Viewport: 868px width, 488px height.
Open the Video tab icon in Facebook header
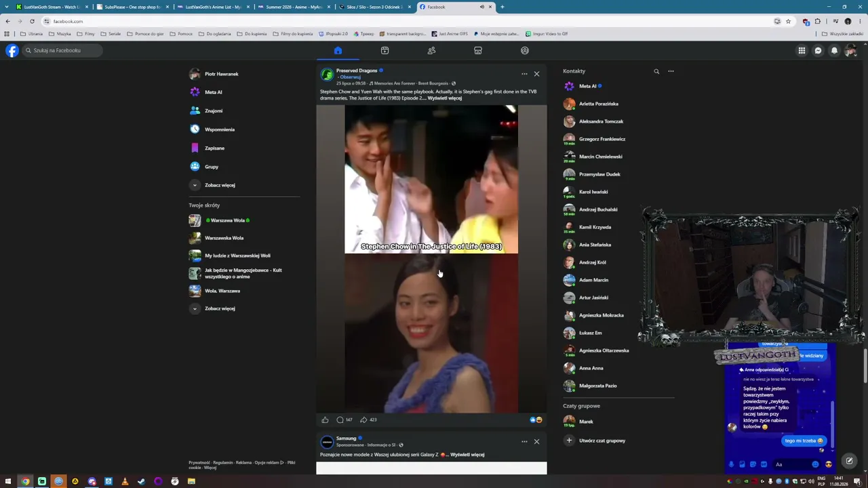(384, 50)
